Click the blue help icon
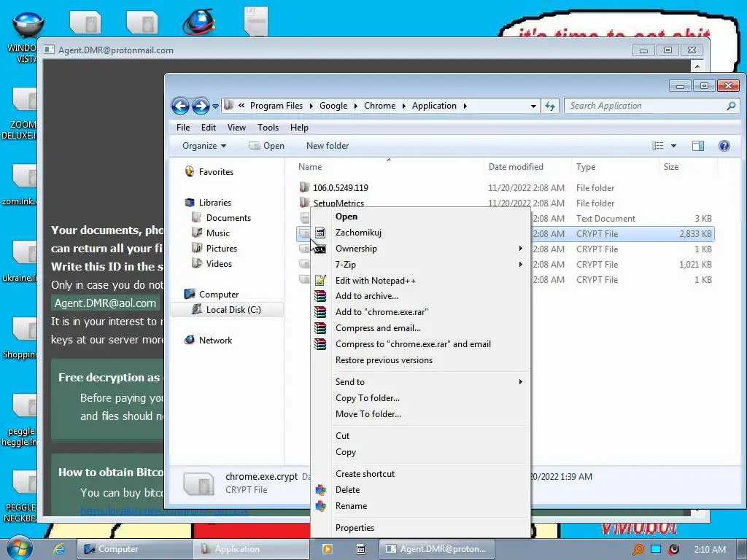The image size is (747, 560). pos(724,146)
